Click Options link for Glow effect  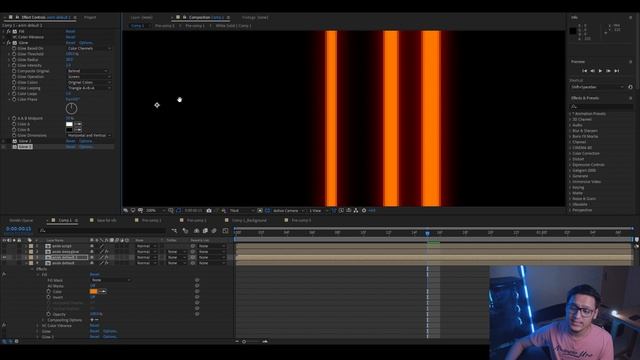click(x=86, y=42)
